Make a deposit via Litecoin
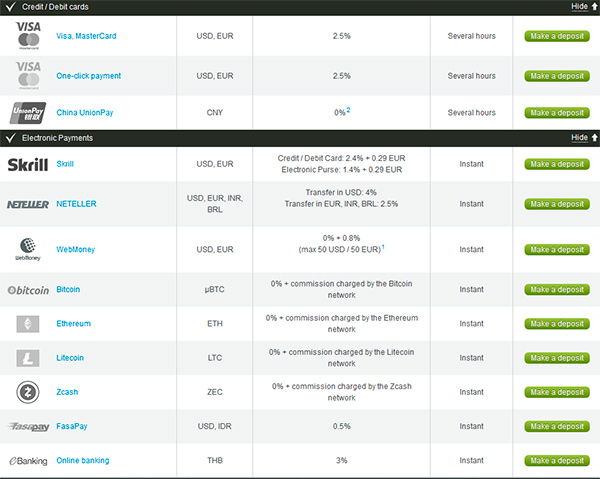This screenshot has width=600, height=479. coord(557,358)
